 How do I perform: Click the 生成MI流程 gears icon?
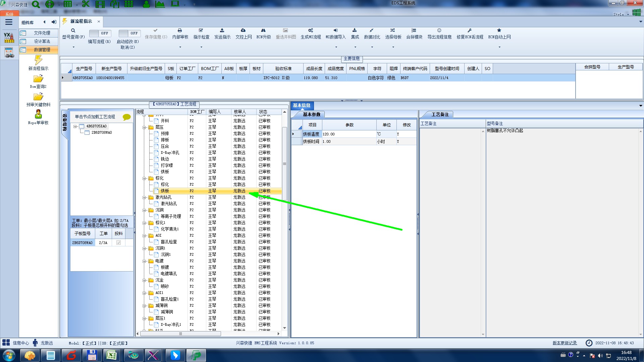[x=311, y=31]
